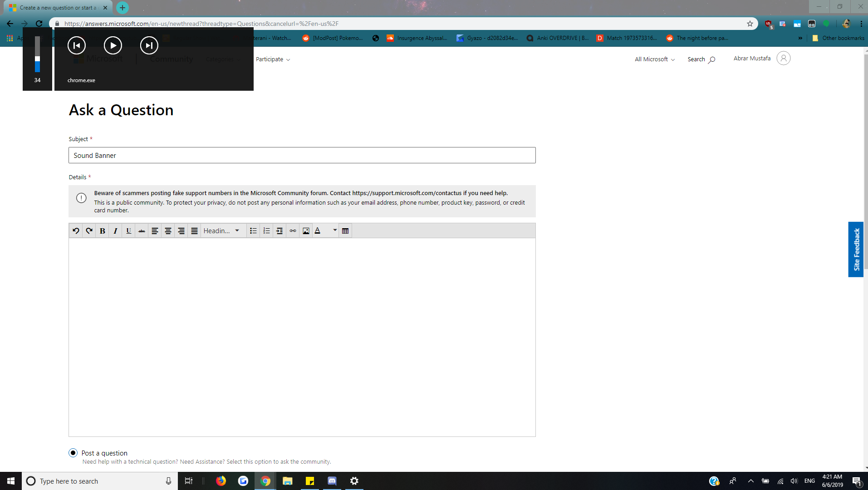This screenshot has width=868, height=490.
Task: Insert an image via picture icon
Action: coord(306,230)
